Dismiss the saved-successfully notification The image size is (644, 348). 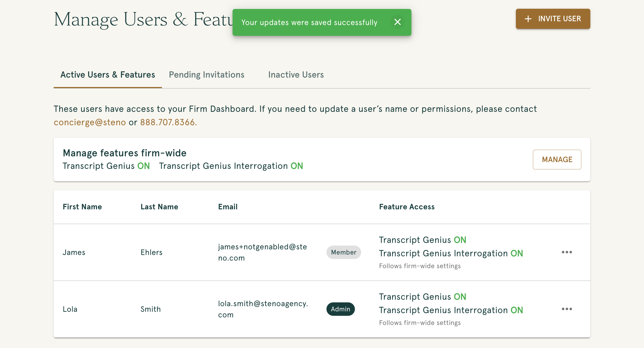pos(398,22)
